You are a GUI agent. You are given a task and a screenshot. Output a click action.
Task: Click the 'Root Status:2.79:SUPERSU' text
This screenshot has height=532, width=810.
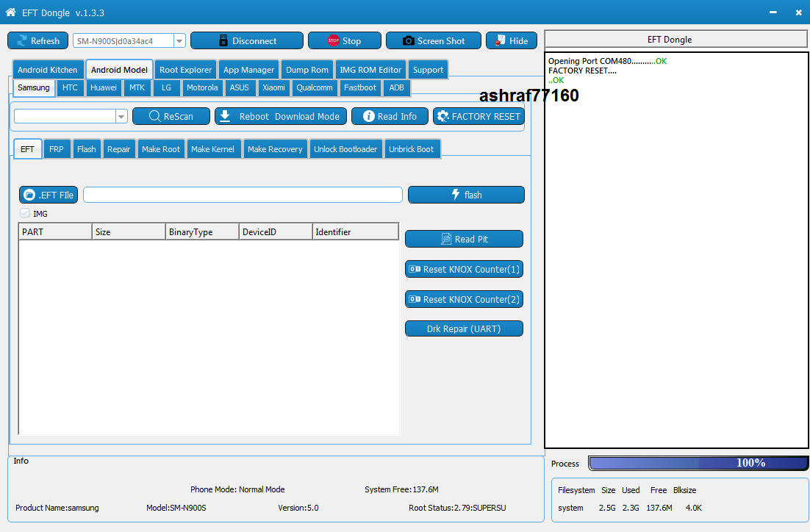point(457,508)
